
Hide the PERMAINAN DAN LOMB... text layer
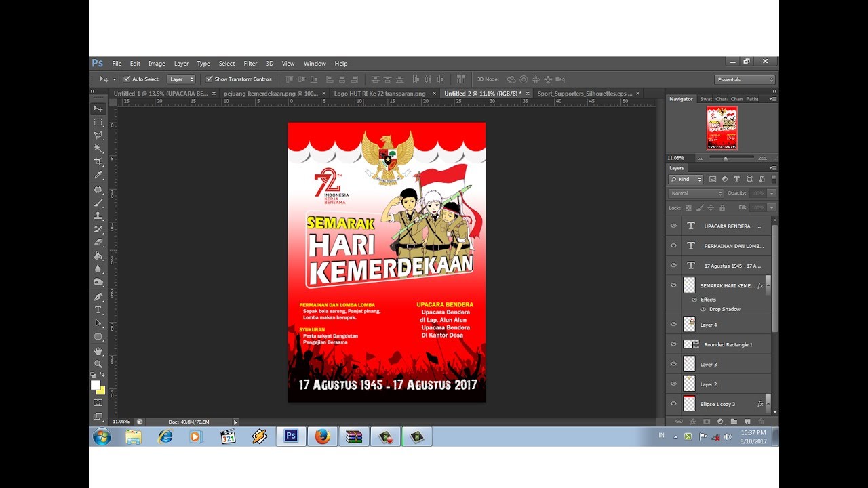[673, 246]
